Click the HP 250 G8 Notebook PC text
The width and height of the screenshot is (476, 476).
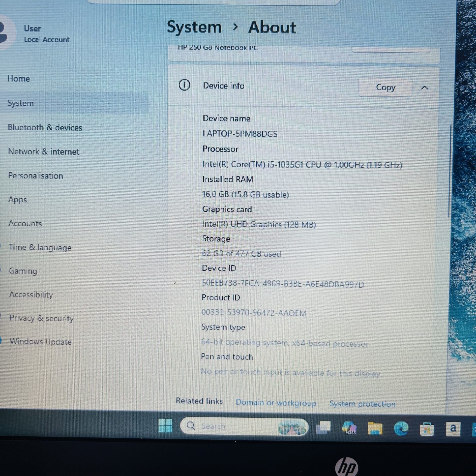[218, 48]
